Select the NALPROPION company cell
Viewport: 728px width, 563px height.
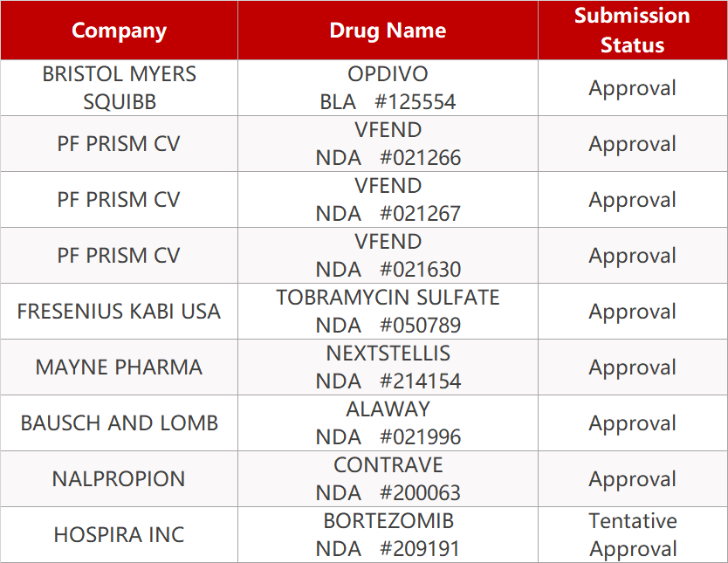click(x=119, y=479)
